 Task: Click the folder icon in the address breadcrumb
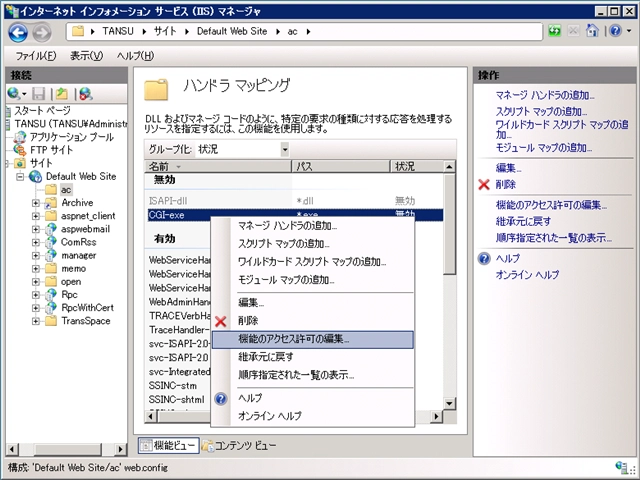78,31
